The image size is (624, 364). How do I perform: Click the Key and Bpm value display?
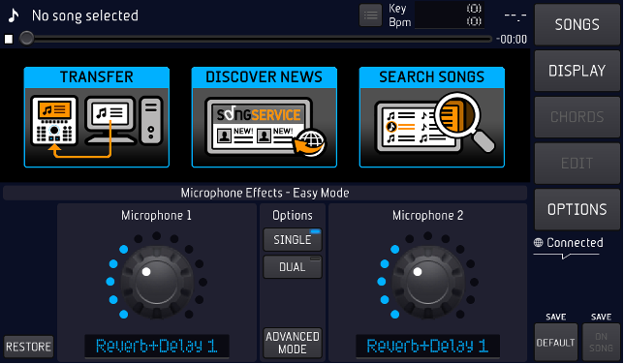pyautogui.click(x=450, y=15)
